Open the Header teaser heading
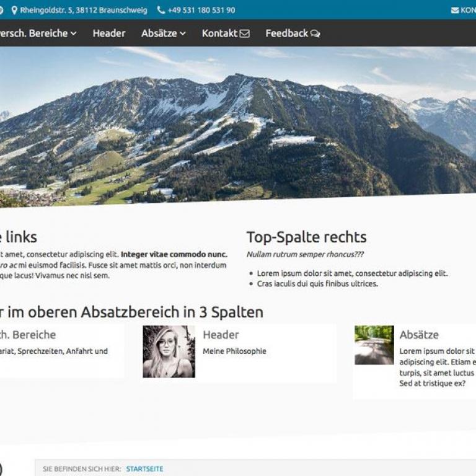This screenshot has height=476, width=476. coord(221,335)
